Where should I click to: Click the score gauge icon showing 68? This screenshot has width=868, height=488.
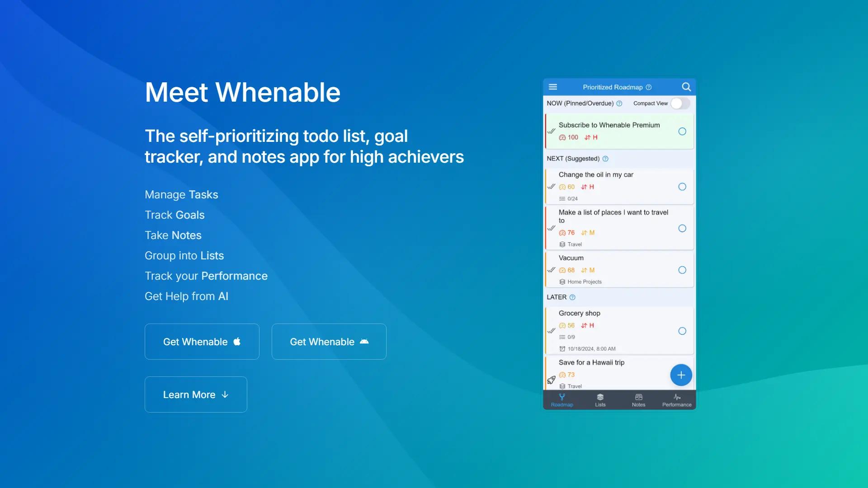click(x=562, y=270)
